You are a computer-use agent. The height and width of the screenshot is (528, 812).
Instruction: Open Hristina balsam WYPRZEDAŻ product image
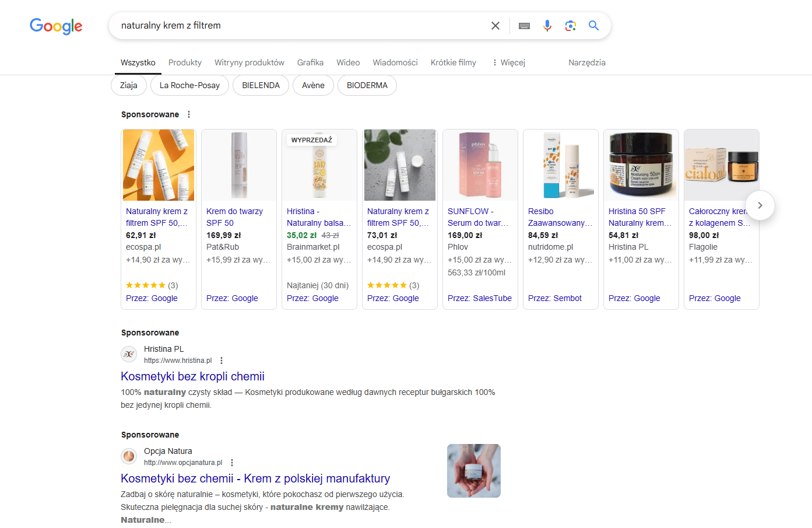(319, 165)
